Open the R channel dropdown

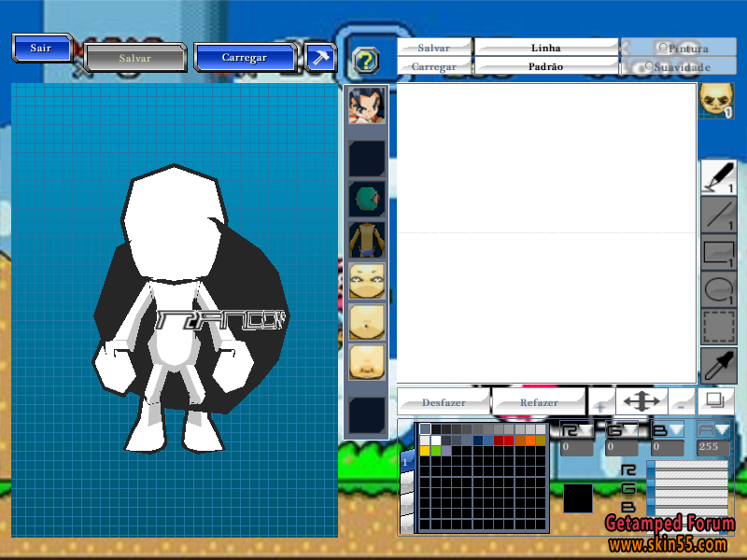point(576,430)
